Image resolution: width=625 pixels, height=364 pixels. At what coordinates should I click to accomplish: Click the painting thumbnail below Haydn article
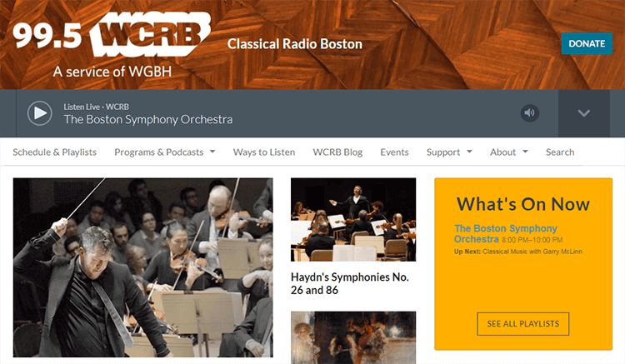(353, 337)
